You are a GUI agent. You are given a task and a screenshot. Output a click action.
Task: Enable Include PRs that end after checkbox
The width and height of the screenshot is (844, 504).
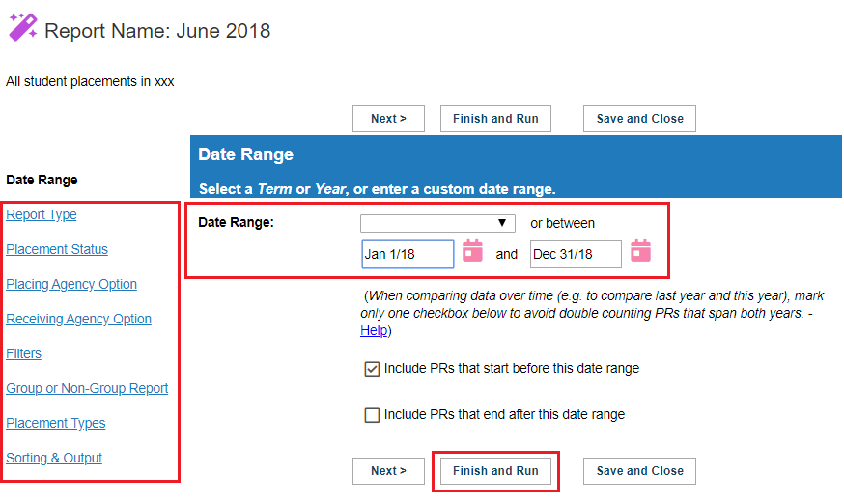click(372, 415)
